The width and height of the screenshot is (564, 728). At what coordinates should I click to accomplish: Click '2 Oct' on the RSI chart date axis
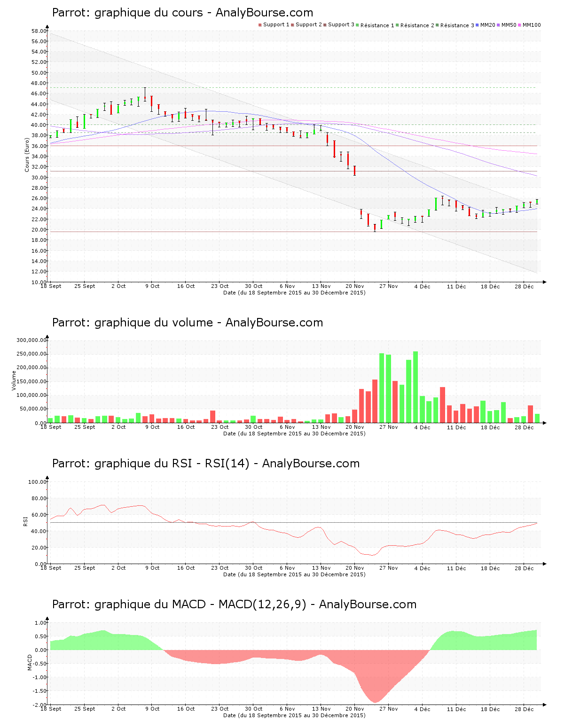(x=118, y=568)
